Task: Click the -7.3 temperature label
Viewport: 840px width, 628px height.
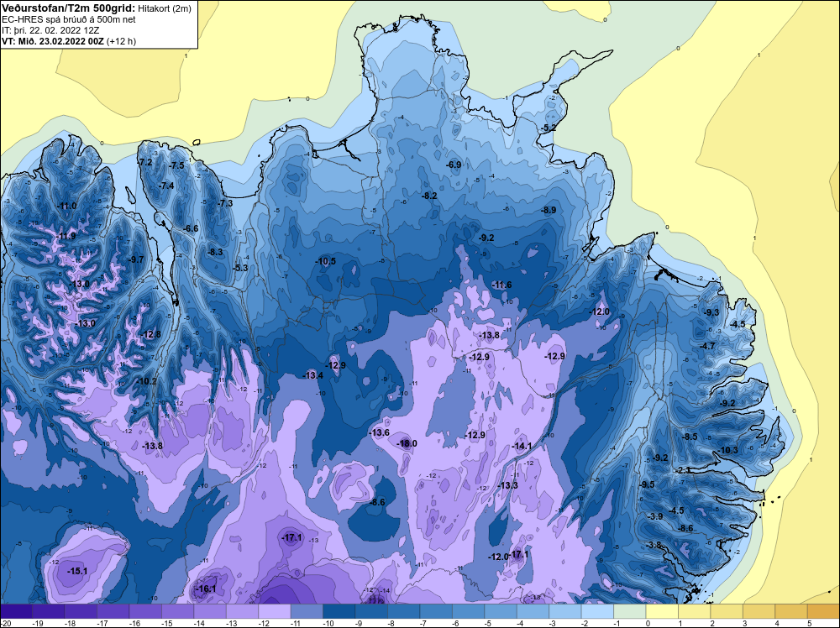Action: coord(225,203)
